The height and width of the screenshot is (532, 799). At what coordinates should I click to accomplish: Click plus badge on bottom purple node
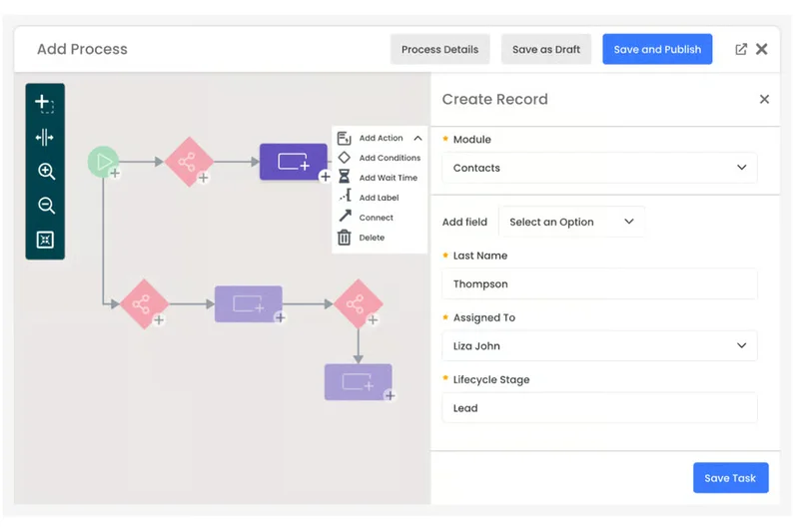coord(390,395)
